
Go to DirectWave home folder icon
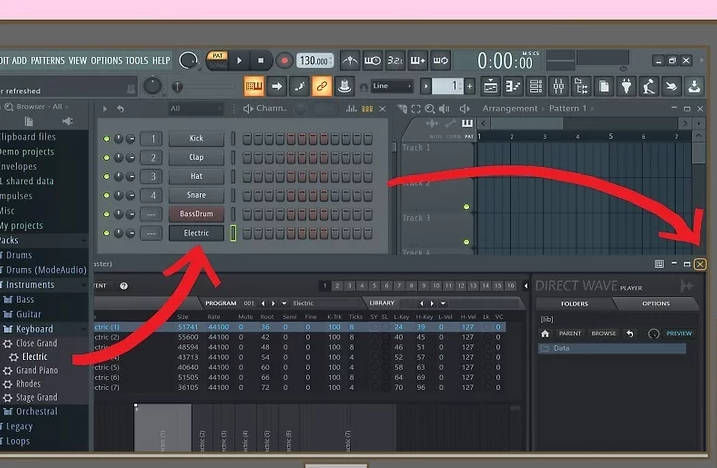(545, 334)
